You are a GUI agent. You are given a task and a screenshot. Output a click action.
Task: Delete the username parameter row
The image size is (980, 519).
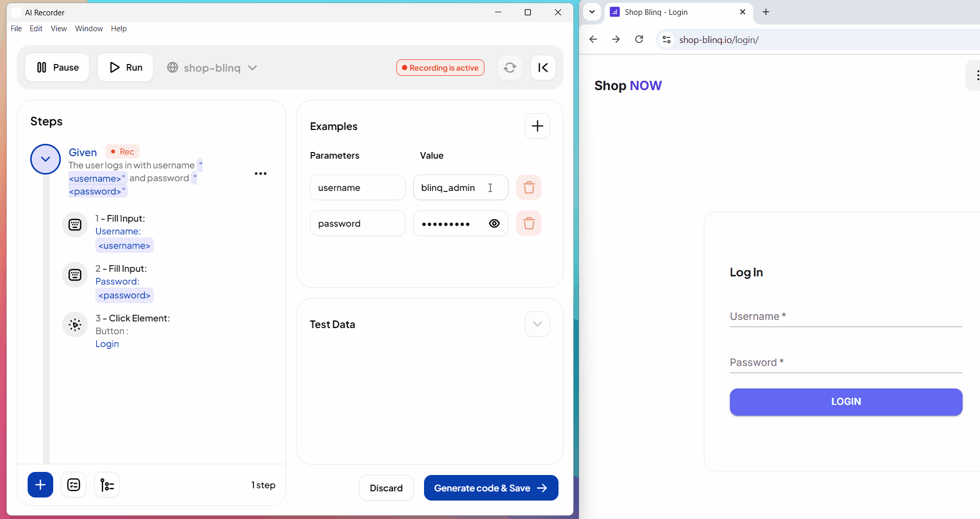click(528, 188)
